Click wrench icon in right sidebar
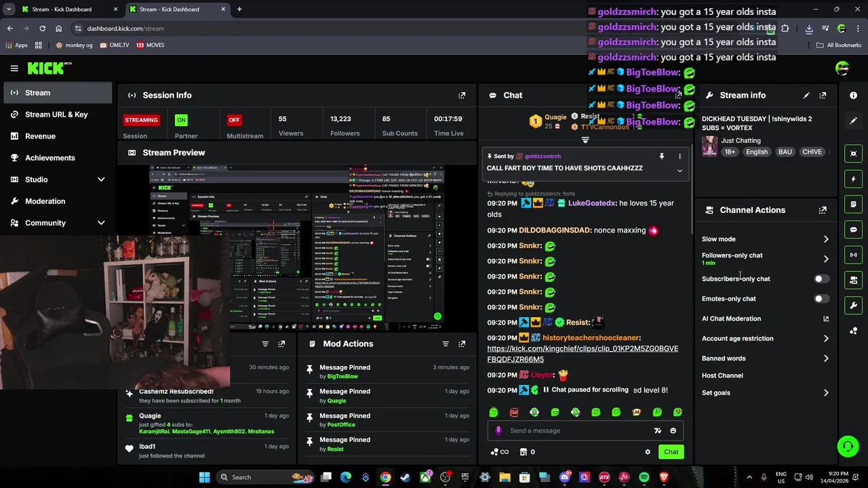Viewport: 868px width, 488px height. (853, 305)
